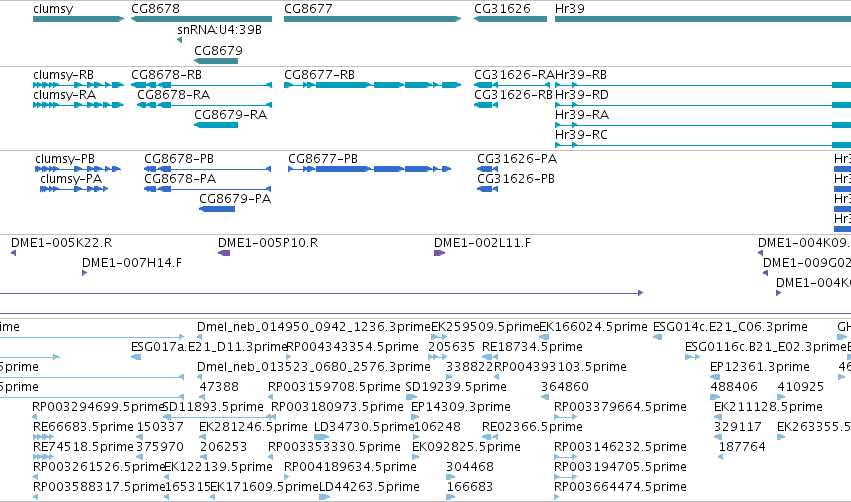
Task: Click the RP003664474.5prime EST
Action: (x=557, y=497)
